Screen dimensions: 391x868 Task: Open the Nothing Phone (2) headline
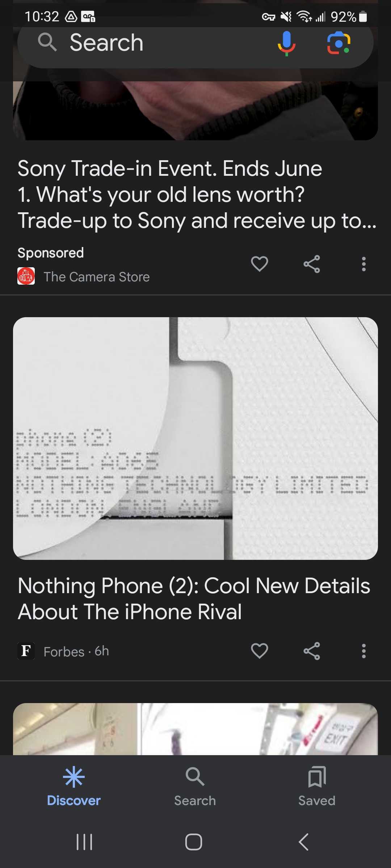[194, 599]
